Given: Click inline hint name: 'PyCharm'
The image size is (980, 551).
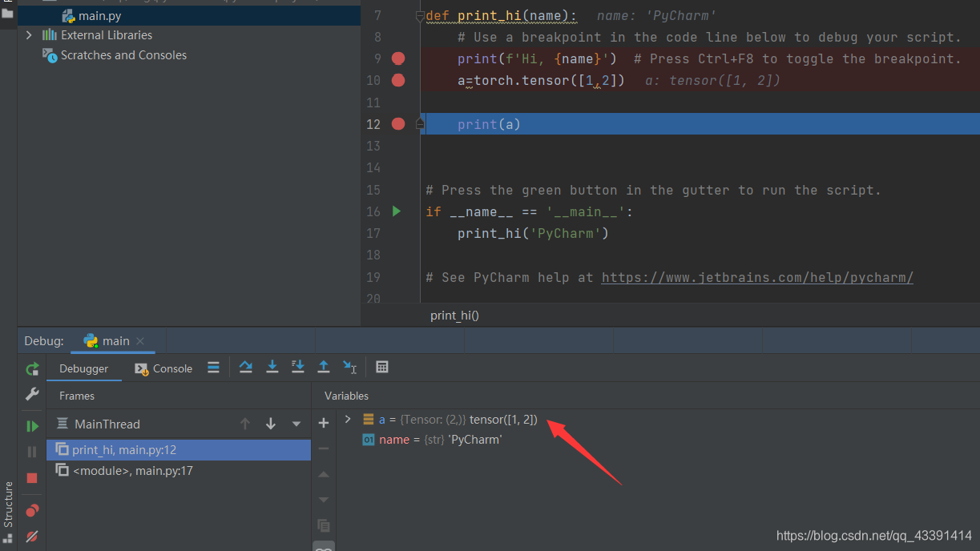Looking at the screenshot, I should click(656, 15).
